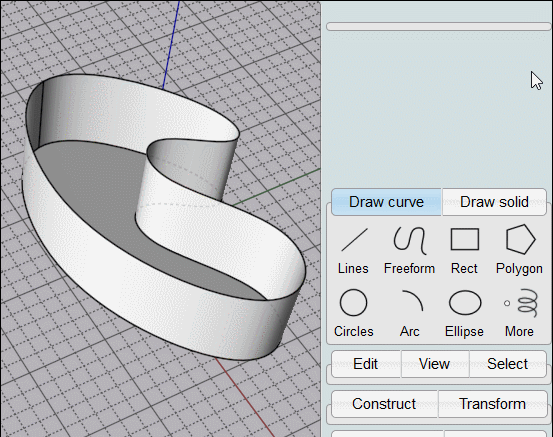This screenshot has height=437, width=553.
Task: Choose the Ellipse tool
Action: 465,312
